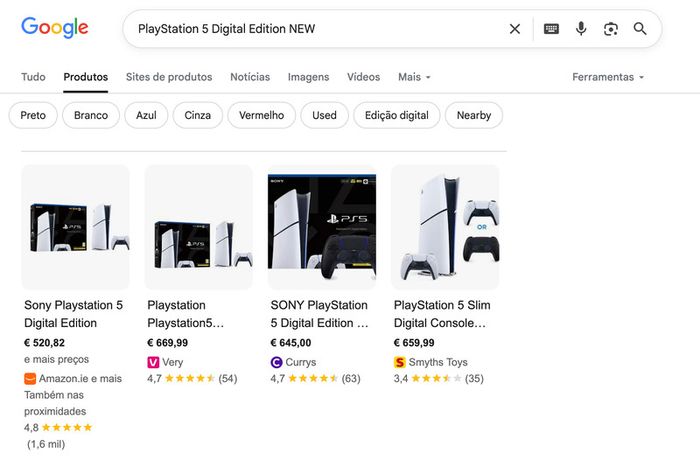This screenshot has width=700, height=459.
Task: Switch to the Imagens tab
Action: pos(308,77)
